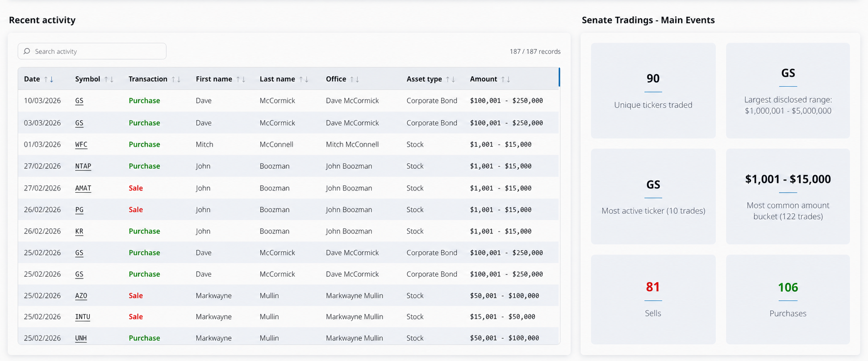This screenshot has width=868, height=361.
Task: Click the table's vertical scrollbar
Action: click(559, 77)
